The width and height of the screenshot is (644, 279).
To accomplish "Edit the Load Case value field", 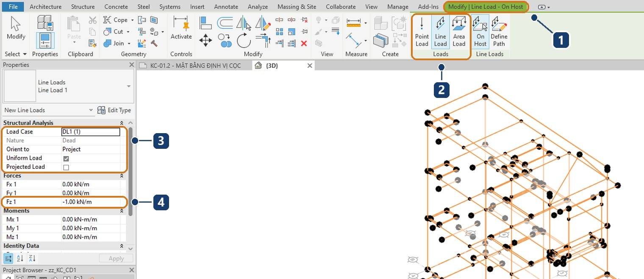I will [91, 132].
